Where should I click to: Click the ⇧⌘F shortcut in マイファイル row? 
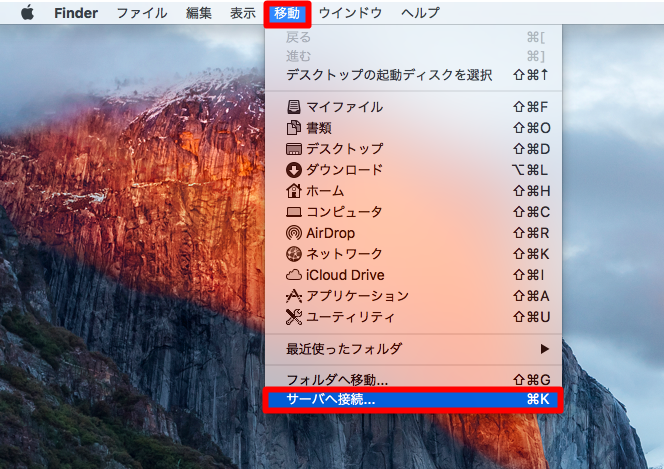531,107
